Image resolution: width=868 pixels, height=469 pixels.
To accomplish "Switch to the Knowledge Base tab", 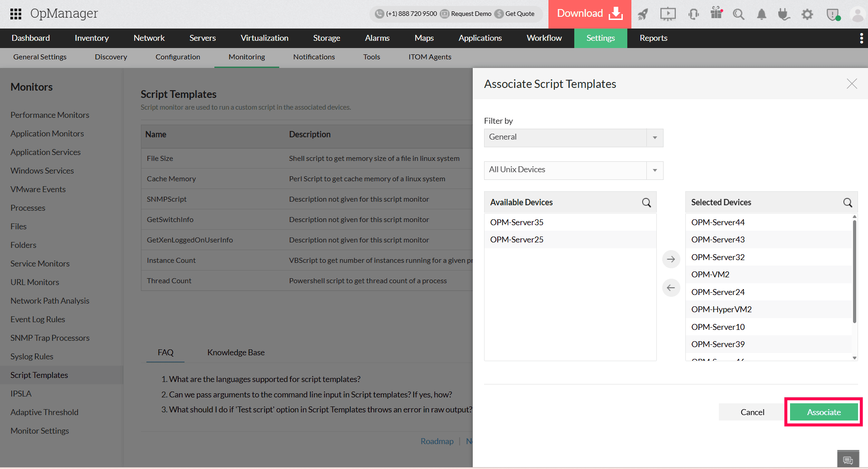I will tap(236, 352).
